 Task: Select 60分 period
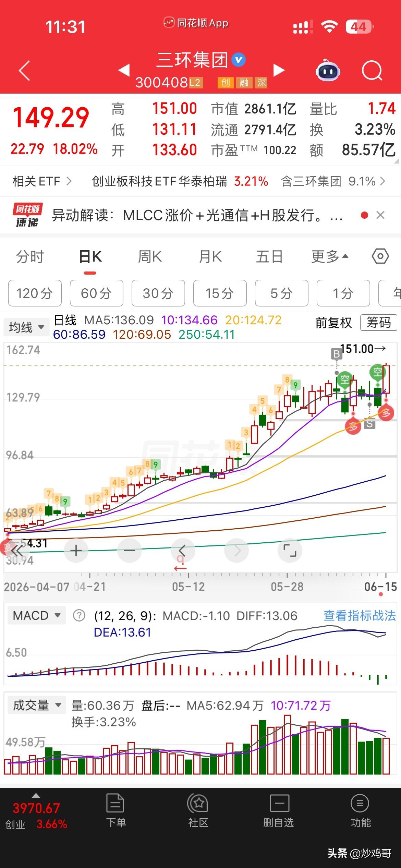coord(96,293)
